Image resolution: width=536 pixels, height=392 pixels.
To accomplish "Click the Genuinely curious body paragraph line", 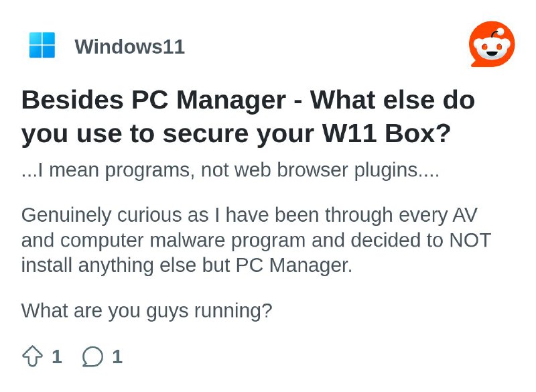I will pyautogui.click(x=249, y=215).
